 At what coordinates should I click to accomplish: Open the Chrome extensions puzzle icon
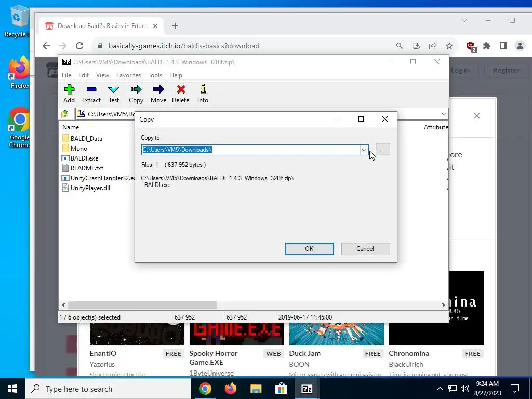tap(487, 46)
